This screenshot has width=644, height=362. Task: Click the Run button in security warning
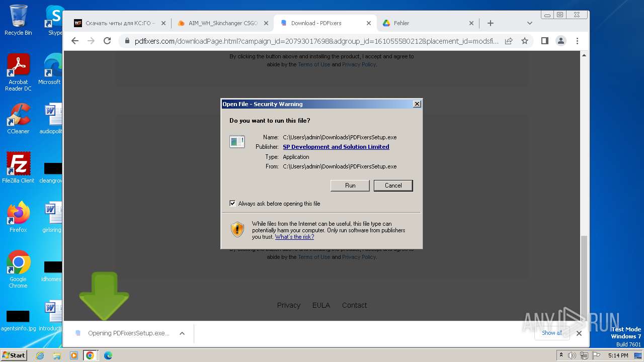click(x=350, y=186)
